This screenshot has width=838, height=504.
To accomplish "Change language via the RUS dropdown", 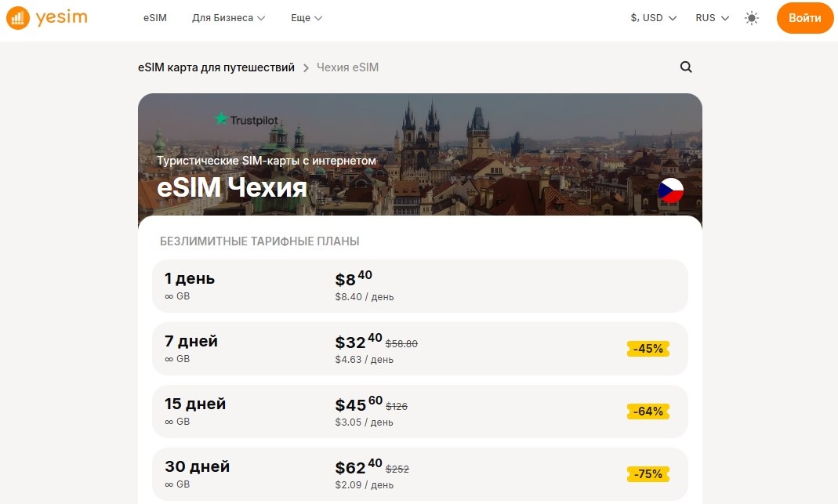I will coord(711,17).
